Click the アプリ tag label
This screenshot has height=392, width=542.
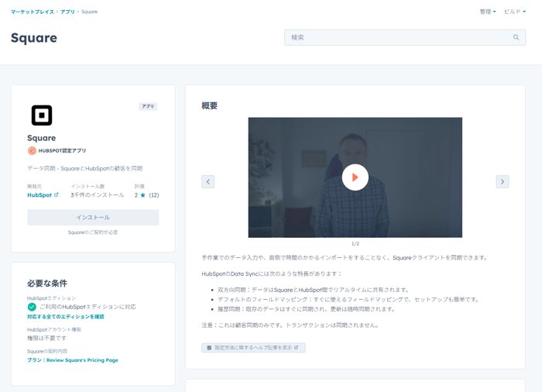point(148,106)
